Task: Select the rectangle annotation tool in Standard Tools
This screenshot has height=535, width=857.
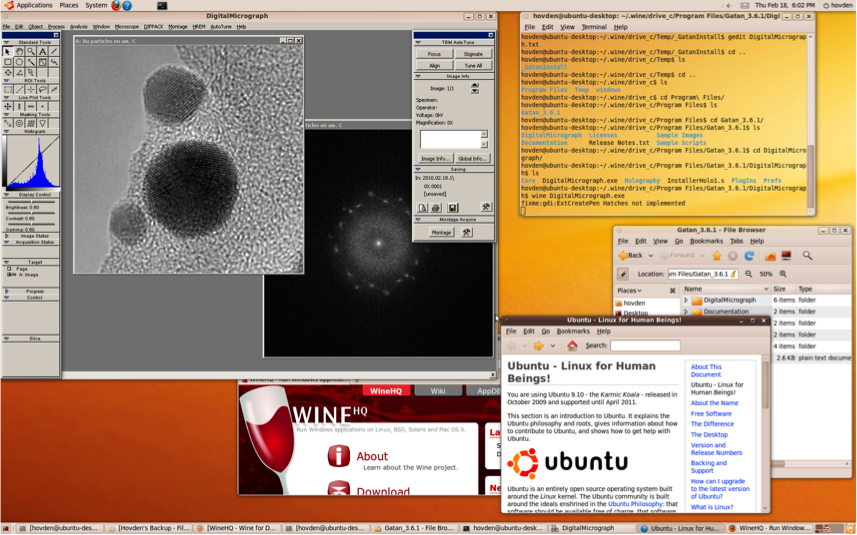Action: (8, 62)
